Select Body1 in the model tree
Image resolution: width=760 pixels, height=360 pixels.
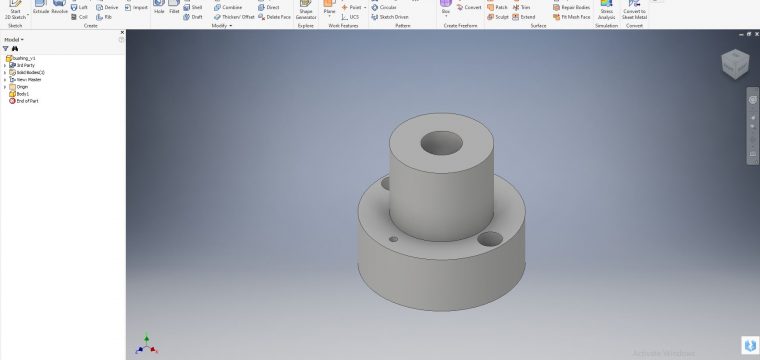19,94
